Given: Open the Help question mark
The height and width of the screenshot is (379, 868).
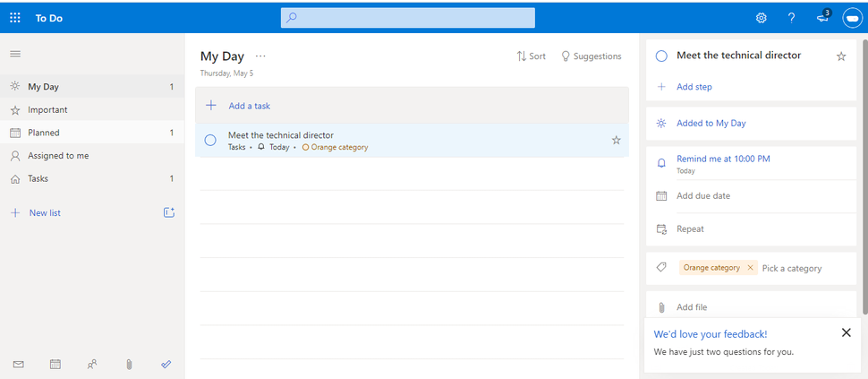Looking at the screenshot, I should [791, 18].
